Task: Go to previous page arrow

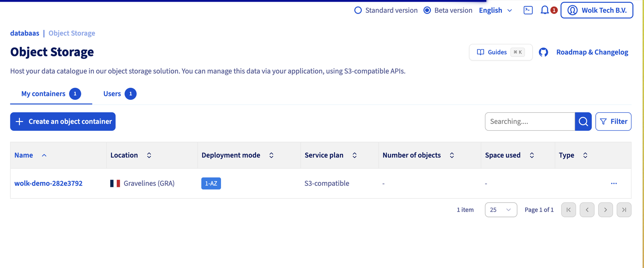Action: tap(587, 210)
